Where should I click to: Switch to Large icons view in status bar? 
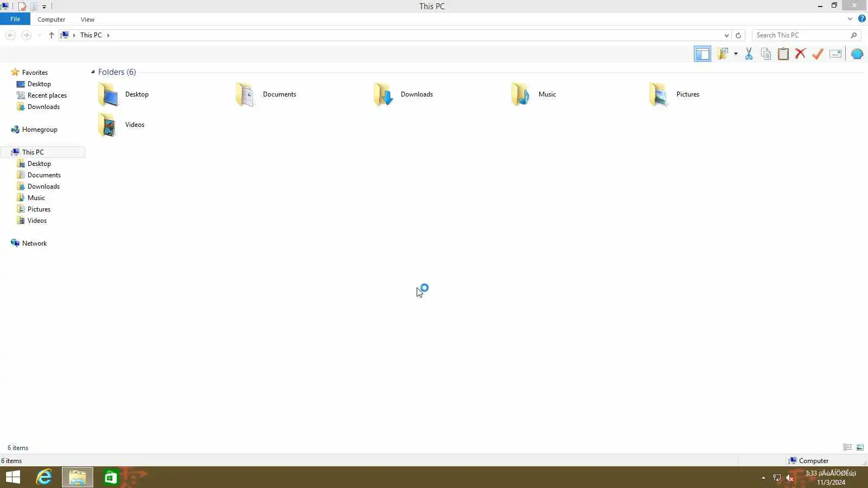click(x=860, y=447)
